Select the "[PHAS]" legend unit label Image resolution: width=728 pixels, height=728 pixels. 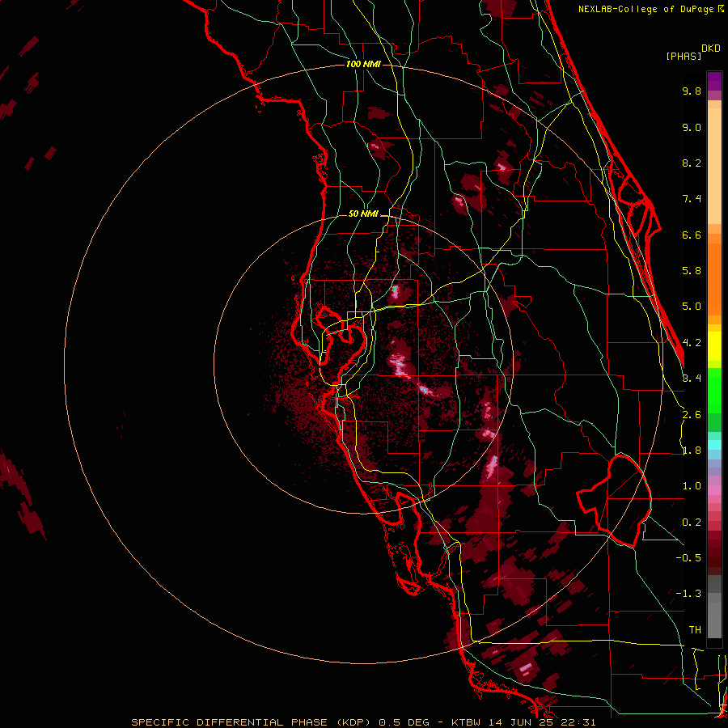click(x=684, y=56)
